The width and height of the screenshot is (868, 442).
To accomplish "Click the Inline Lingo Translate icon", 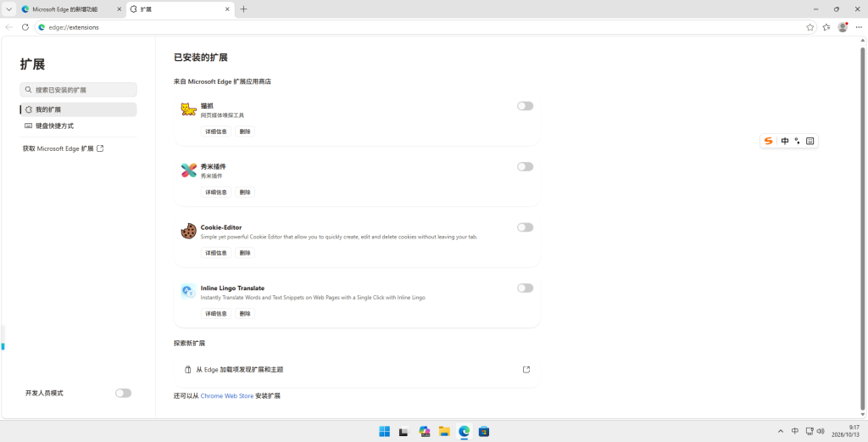I will pos(189,291).
